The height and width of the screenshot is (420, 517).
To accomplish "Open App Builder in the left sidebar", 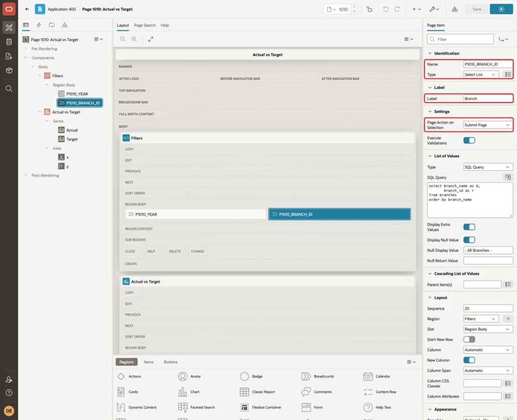I will click(9, 28).
